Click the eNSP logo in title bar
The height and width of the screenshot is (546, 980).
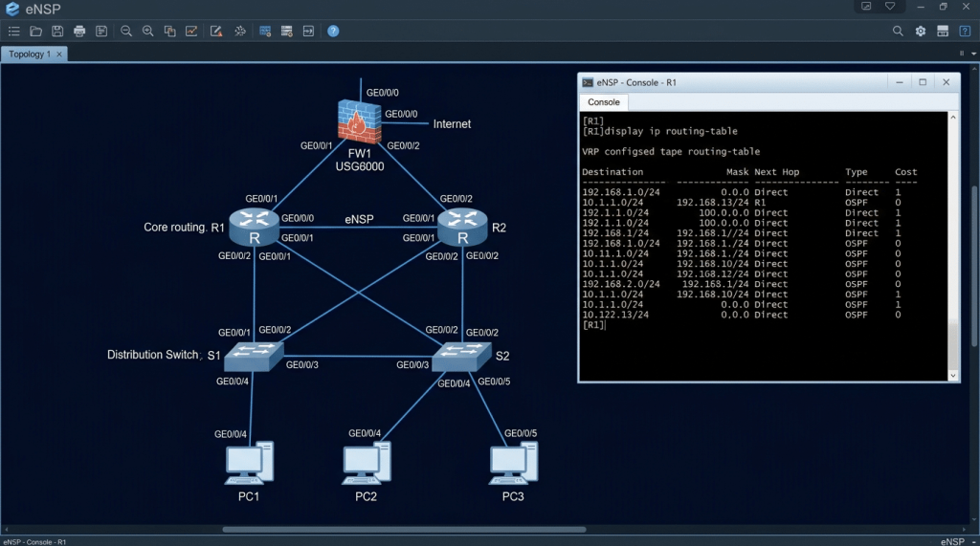[11, 9]
